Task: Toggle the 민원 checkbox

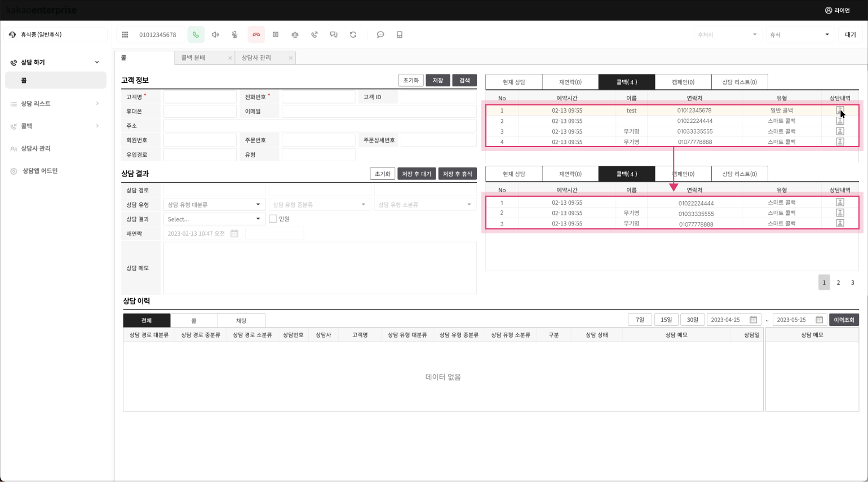Action: [x=273, y=219]
